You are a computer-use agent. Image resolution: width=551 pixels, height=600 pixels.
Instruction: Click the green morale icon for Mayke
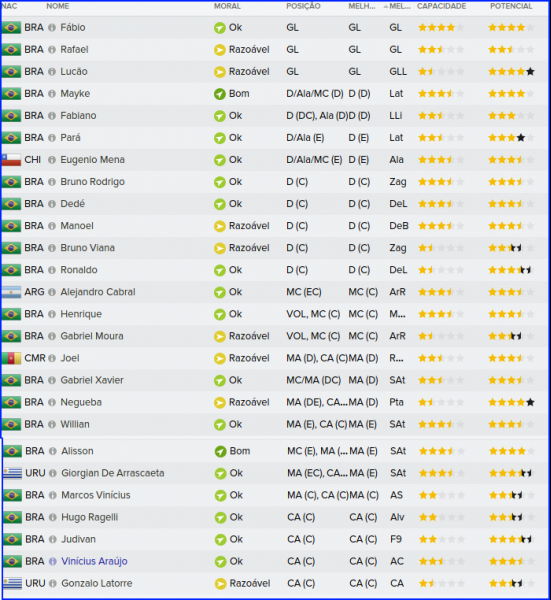click(x=220, y=94)
